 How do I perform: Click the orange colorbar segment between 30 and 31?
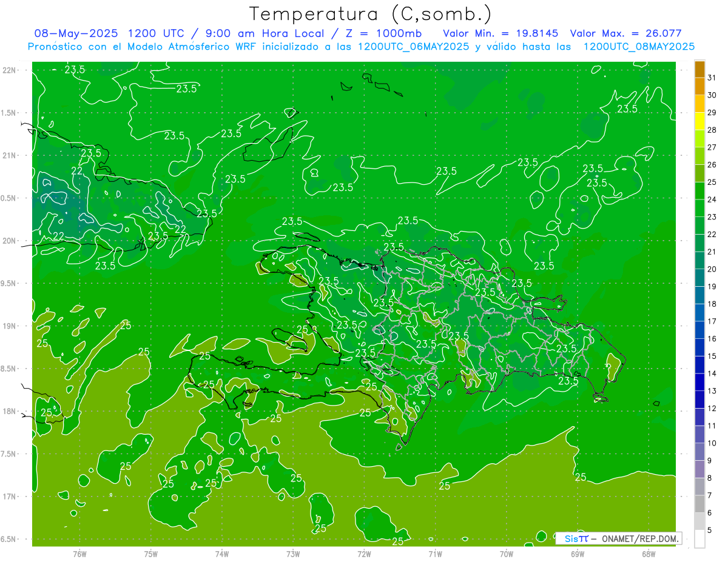699,86
